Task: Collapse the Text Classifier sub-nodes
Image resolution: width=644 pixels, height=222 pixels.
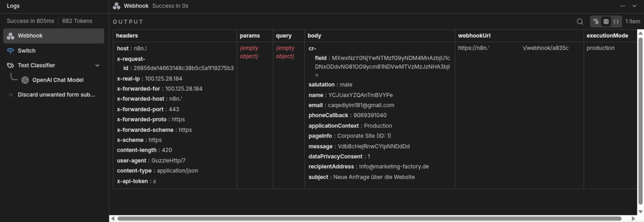Action: (97, 66)
